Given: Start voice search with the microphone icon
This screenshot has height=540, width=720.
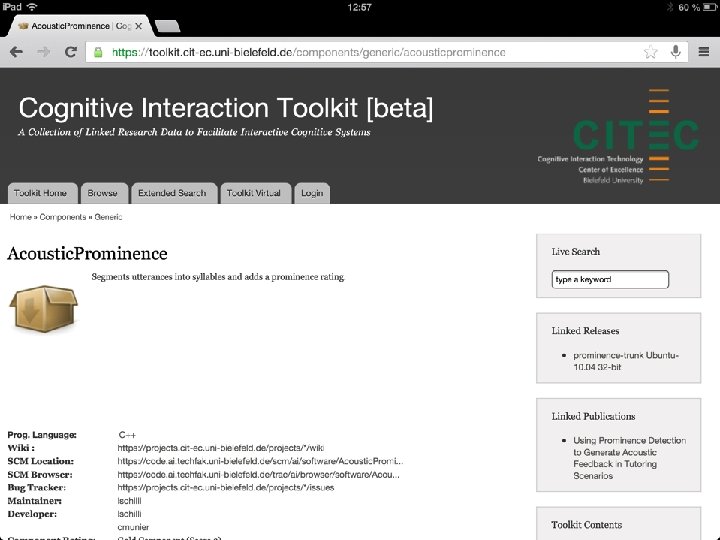Looking at the screenshot, I should pyautogui.click(x=675, y=52).
